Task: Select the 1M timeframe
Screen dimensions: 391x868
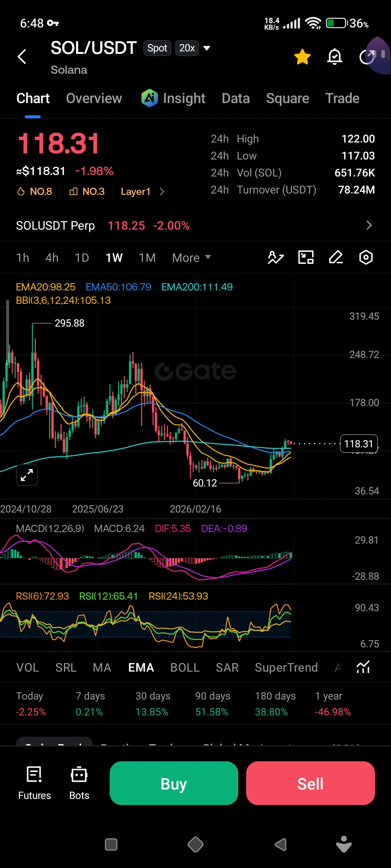Action: click(147, 258)
